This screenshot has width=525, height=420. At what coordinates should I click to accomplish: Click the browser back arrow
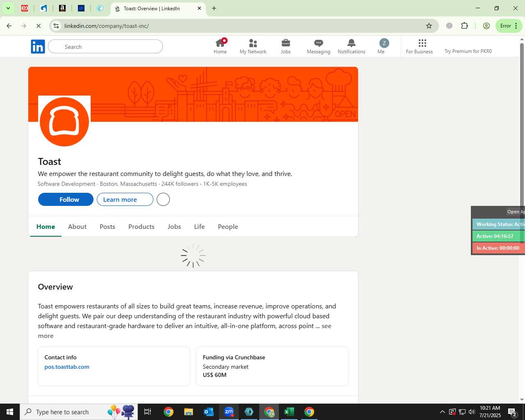pos(9,26)
